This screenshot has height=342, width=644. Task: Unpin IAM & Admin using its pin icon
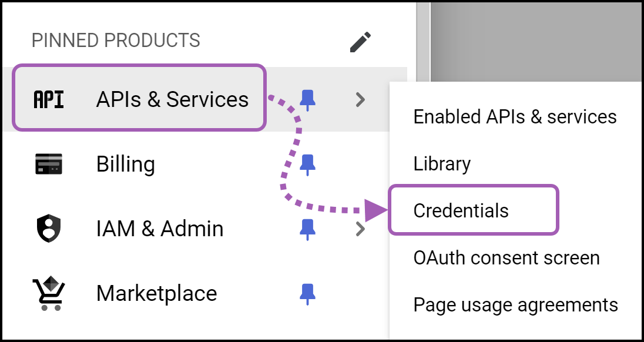(x=307, y=229)
